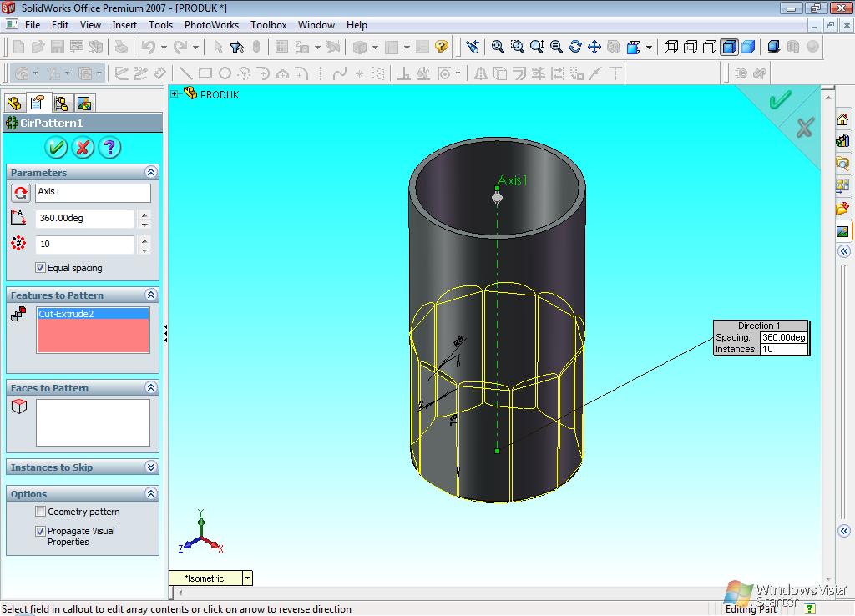This screenshot has height=616, width=855.
Task: Switch to Wireframe display style
Action: click(x=670, y=47)
